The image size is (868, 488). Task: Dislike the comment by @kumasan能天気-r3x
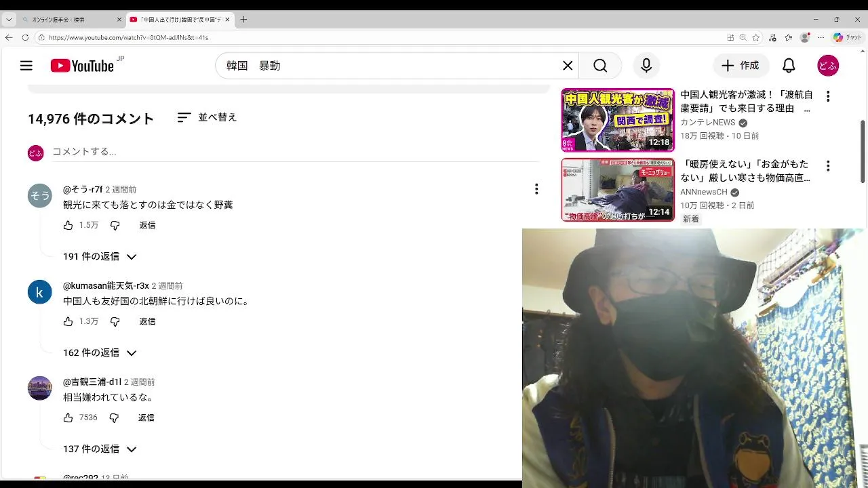click(x=115, y=321)
